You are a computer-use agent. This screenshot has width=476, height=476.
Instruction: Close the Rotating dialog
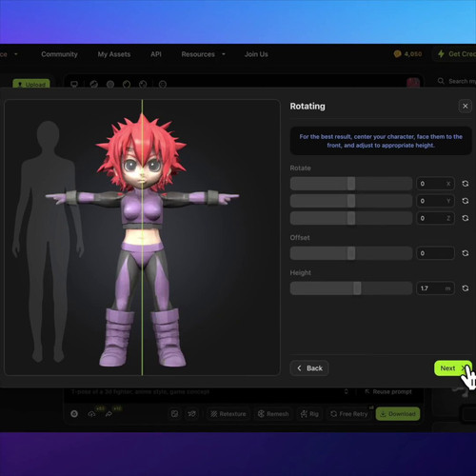point(466,106)
